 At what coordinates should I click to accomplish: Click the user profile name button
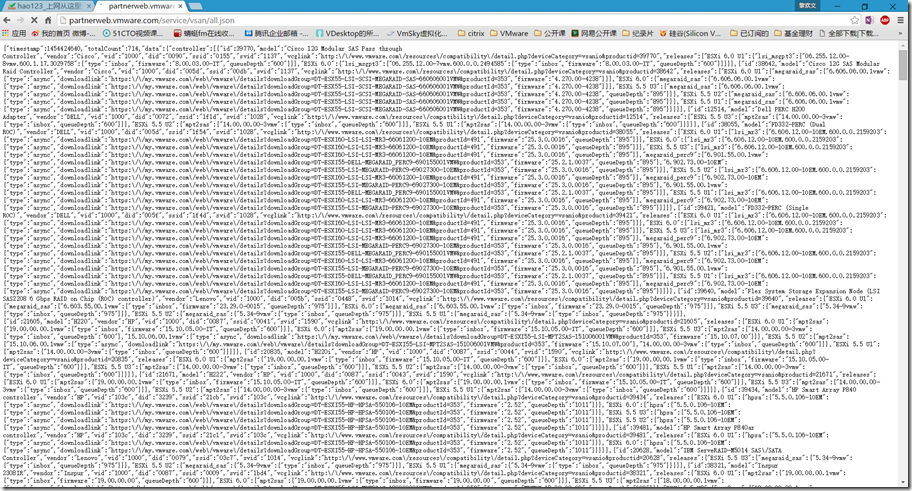[807, 5]
